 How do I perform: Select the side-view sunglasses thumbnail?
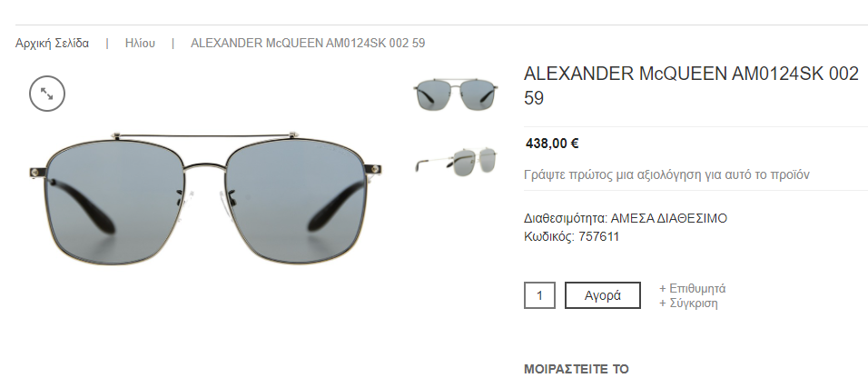pyautogui.click(x=456, y=162)
